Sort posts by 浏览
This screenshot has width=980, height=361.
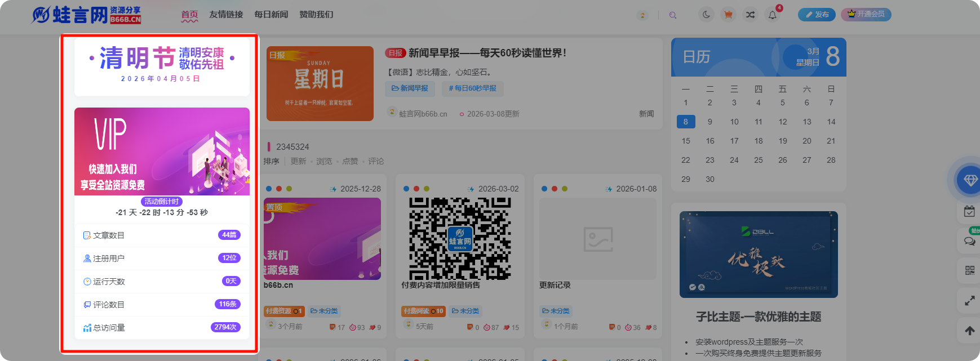(324, 161)
